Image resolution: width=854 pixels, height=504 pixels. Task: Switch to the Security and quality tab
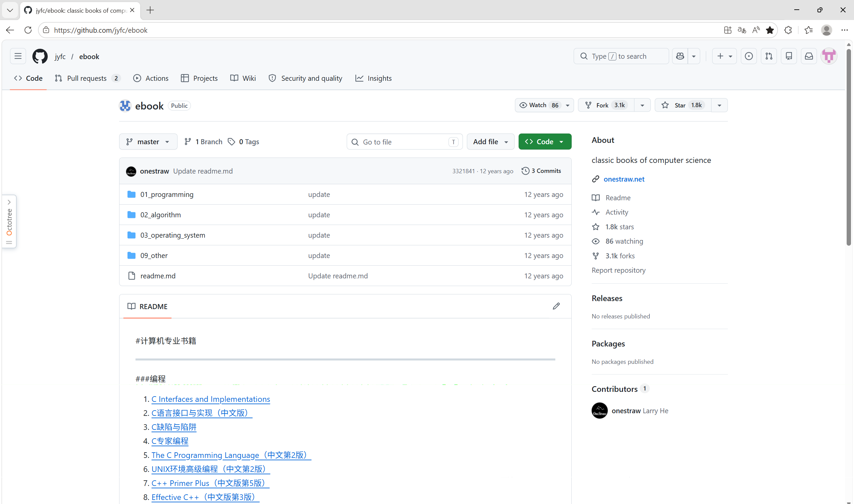point(305,78)
